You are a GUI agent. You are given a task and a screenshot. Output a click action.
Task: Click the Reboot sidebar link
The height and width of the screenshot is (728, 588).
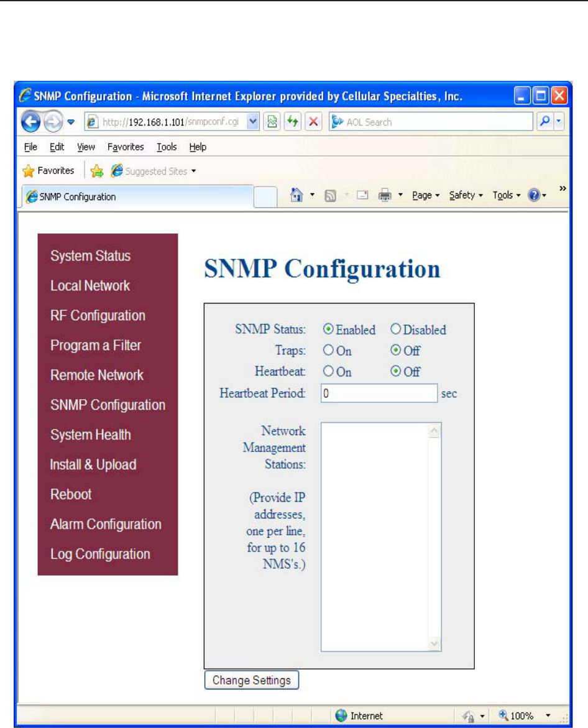(x=71, y=494)
